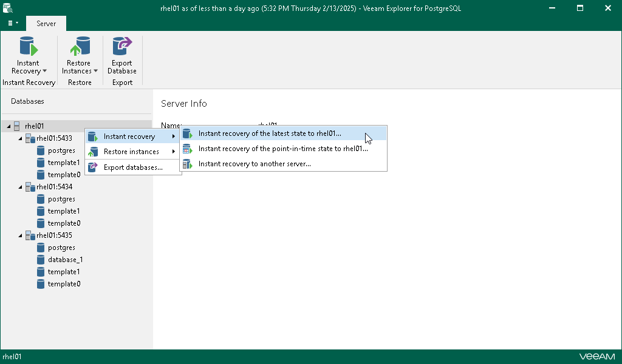The width and height of the screenshot is (622, 364).
Task: Select postgres database icon under rhel01:5435
Action: coord(41,248)
